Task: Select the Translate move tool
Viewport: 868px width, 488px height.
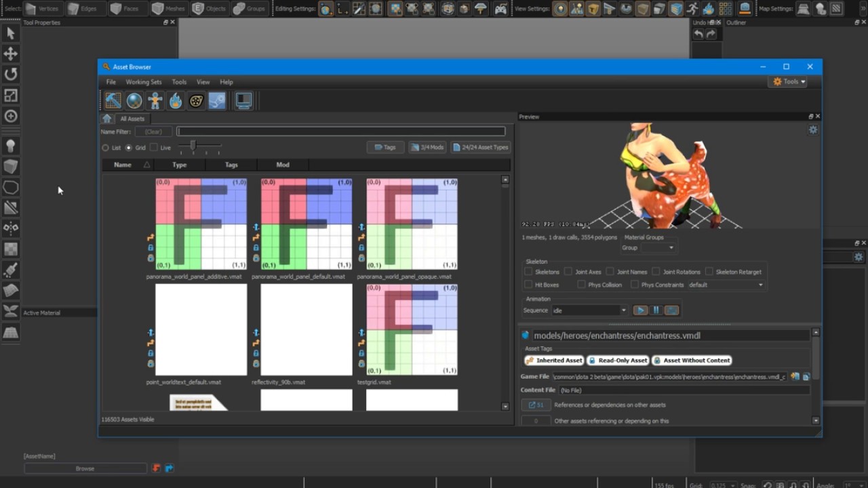Action: 11,54
